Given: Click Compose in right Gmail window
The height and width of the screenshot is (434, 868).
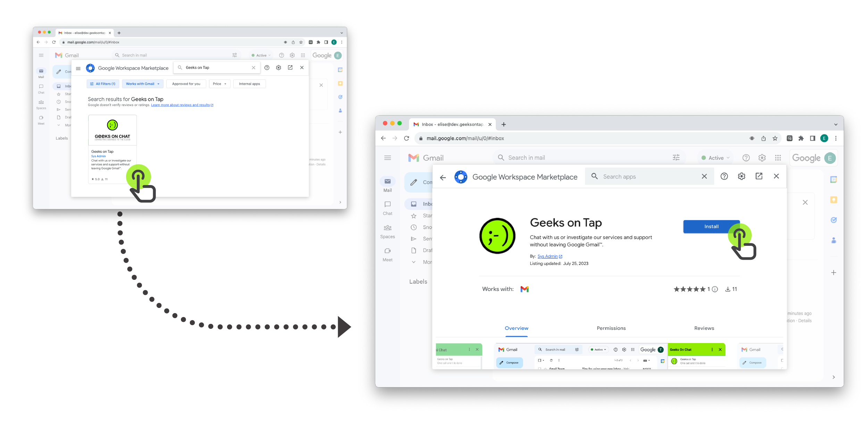Looking at the screenshot, I should tap(419, 182).
